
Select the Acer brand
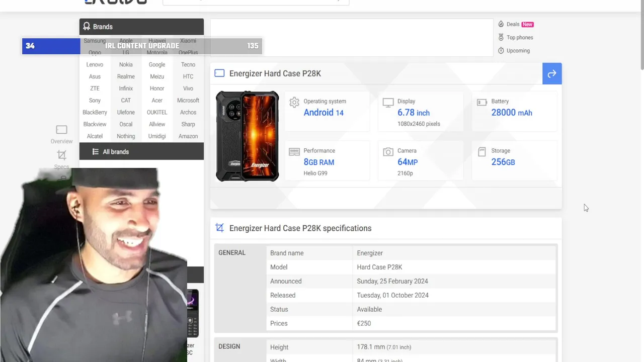157,101
